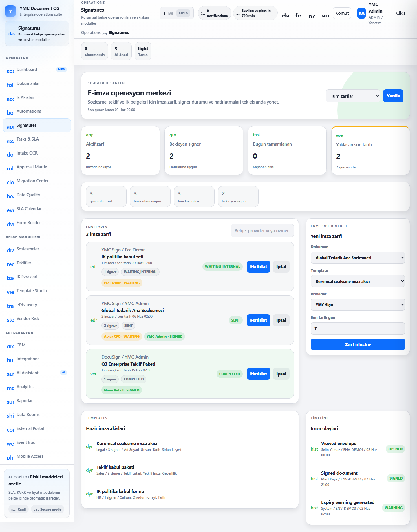Go to CRM in the sidebar
The image size is (417, 532).
coord(37,345)
